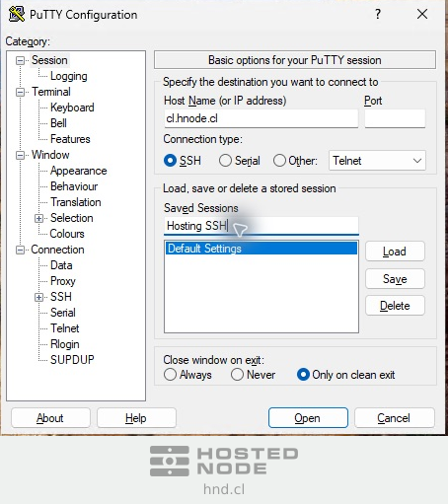Screen dimensions: 448x504
Task: Click the question mark help button
Action: [378, 14]
